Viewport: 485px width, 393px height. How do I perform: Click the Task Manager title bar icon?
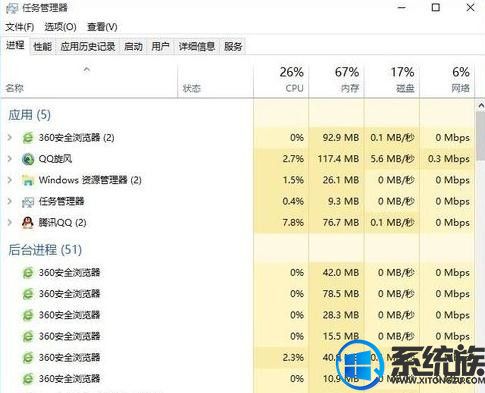pyautogui.click(x=12, y=8)
